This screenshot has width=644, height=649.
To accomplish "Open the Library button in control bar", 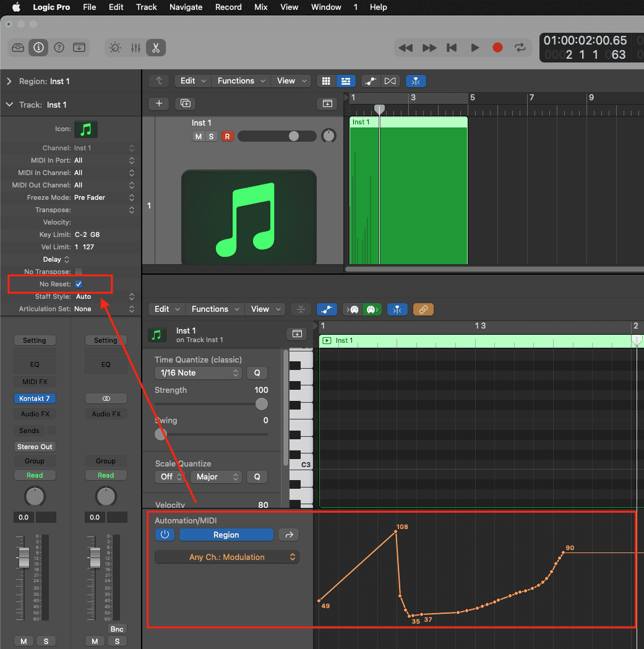I will (19, 48).
